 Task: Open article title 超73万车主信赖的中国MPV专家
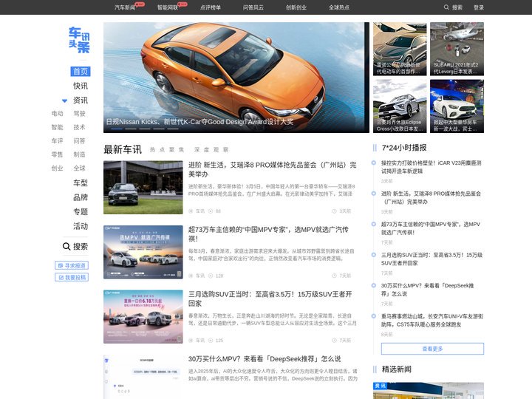[x=268, y=234]
